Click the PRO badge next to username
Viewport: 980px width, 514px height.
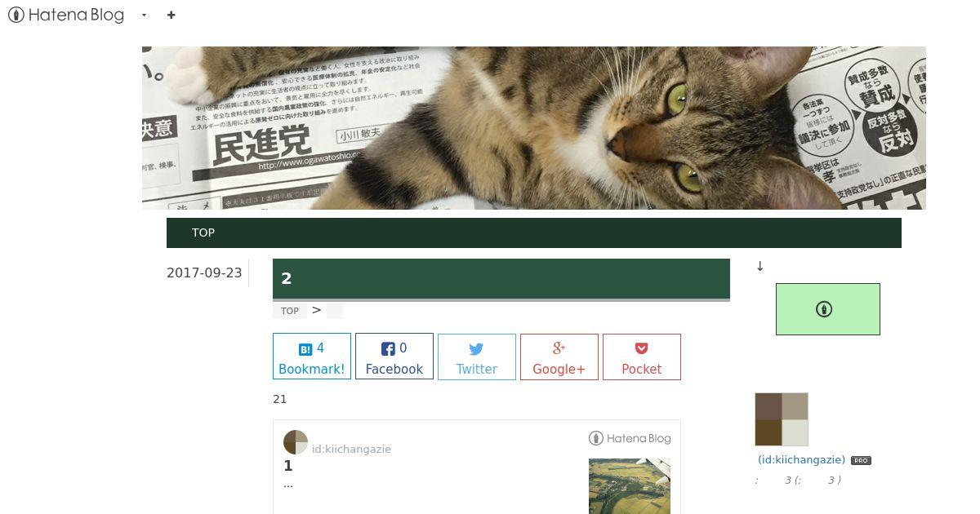coord(861,461)
